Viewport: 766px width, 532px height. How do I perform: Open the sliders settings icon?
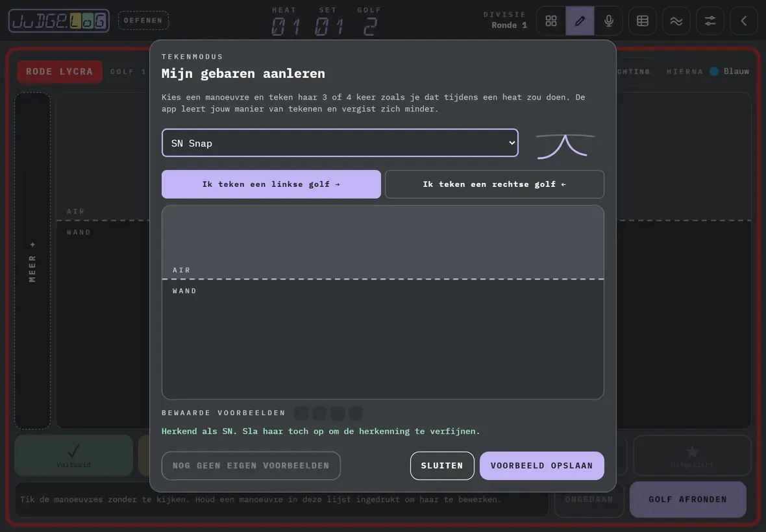pos(710,21)
